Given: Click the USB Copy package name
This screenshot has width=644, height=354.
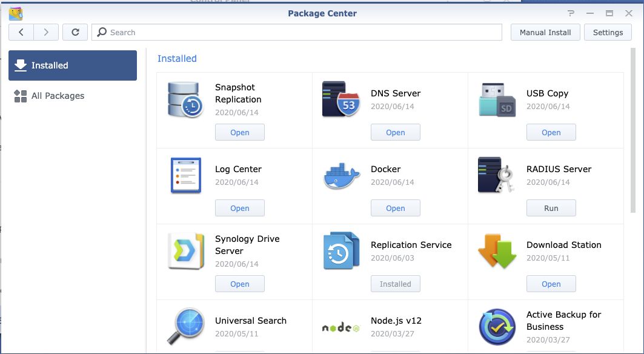Looking at the screenshot, I should point(548,93).
